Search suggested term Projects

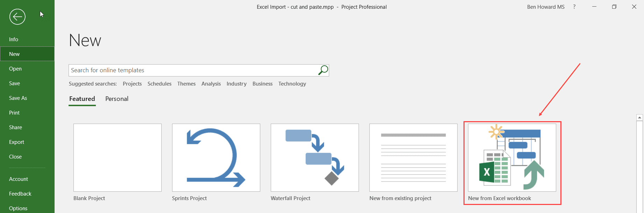click(x=132, y=83)
